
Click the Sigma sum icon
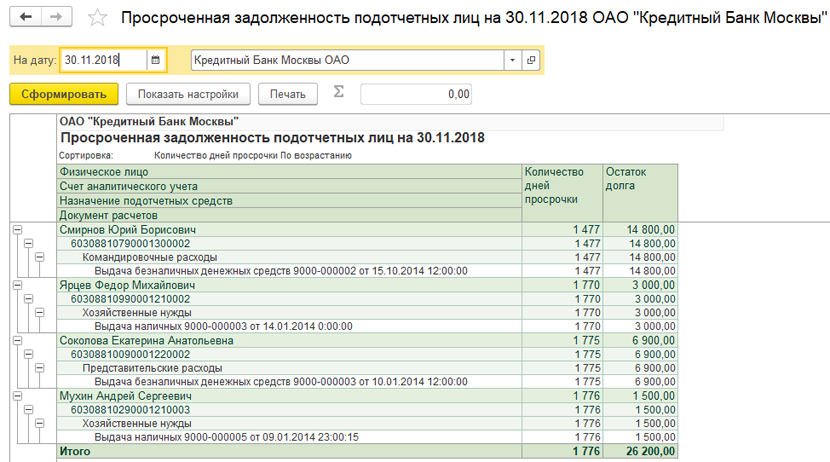[338, 93]
